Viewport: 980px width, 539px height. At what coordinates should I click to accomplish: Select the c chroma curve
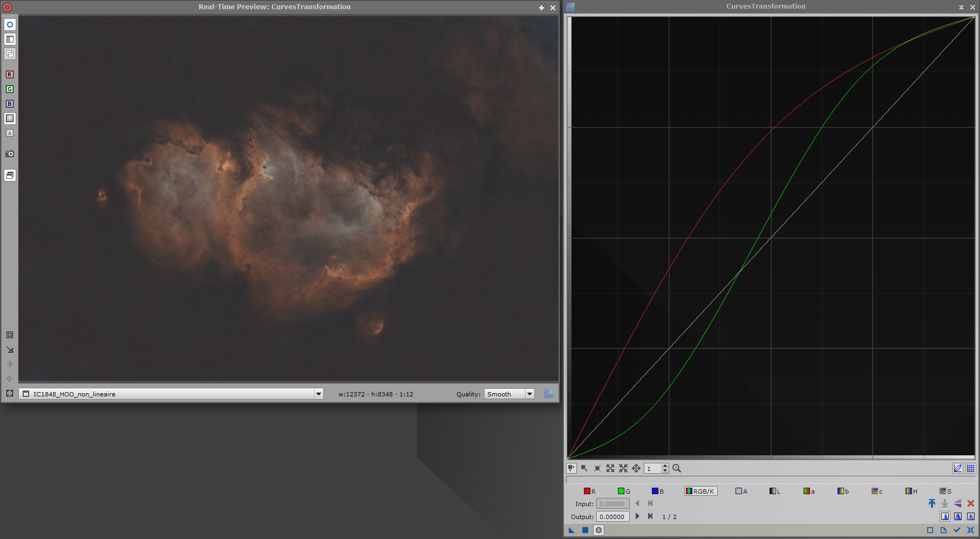click(877, 491)
